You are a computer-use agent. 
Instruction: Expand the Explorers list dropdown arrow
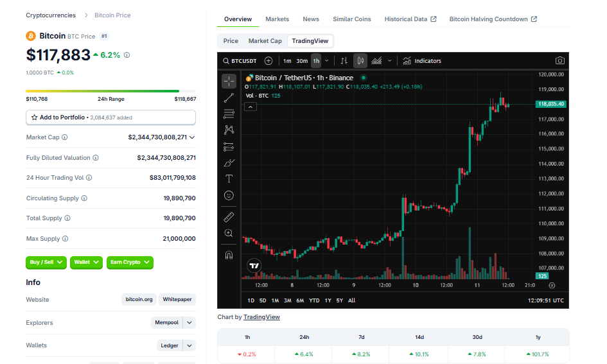coord(189,323)
